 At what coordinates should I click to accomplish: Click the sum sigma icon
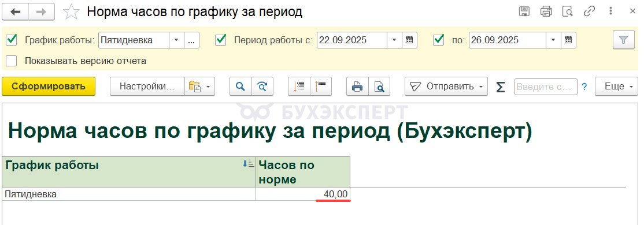(500, 87)
